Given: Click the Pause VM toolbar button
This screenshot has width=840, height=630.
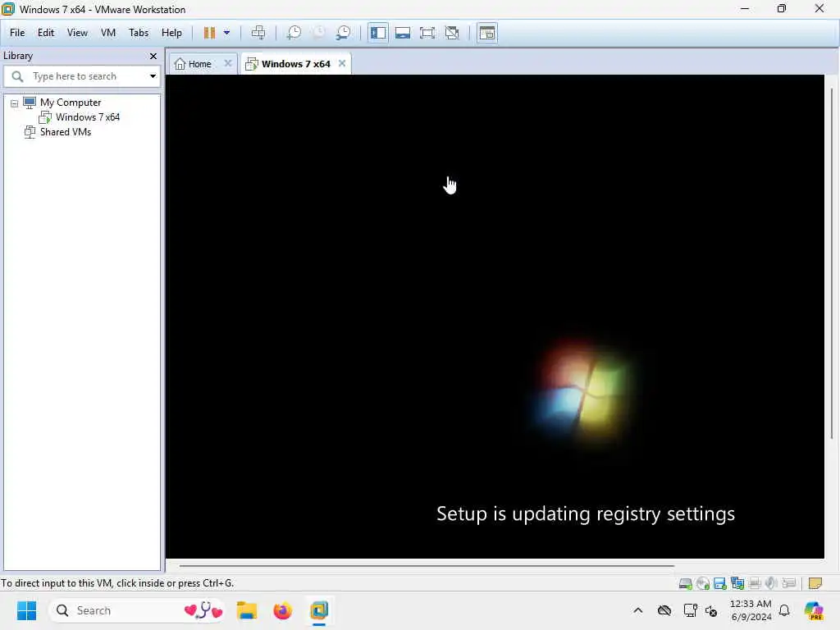Looking at the screenshot, I should coord(209,33).
